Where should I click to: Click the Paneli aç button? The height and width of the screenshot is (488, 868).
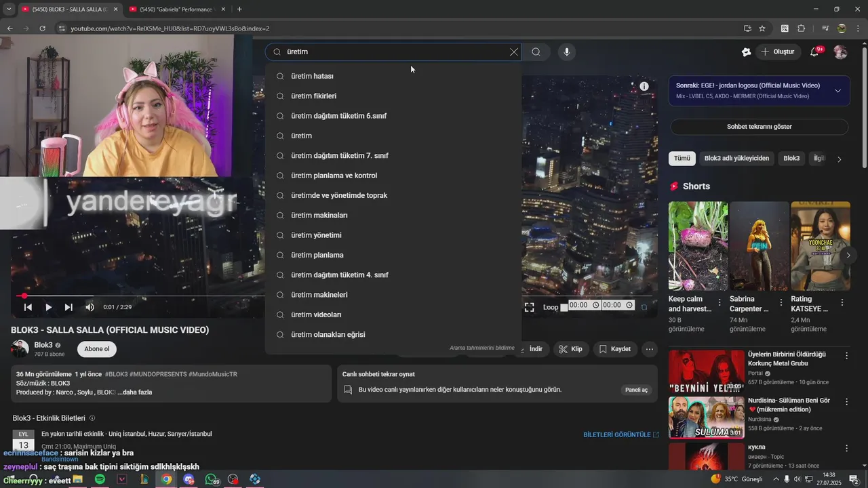[x=636, y=390]
